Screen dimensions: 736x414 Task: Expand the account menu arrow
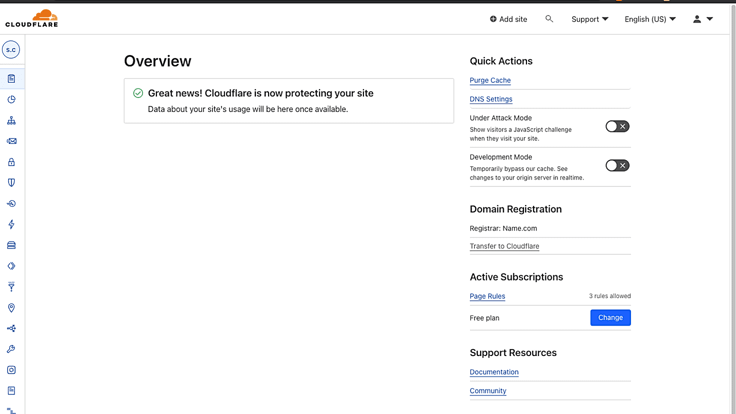pyautogui.click(x=710, y=19)
